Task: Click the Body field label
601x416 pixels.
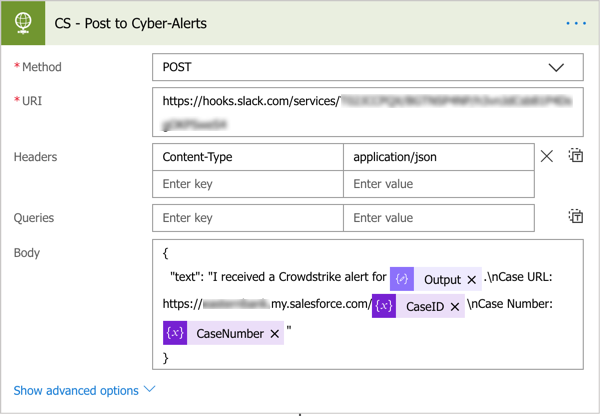Action: (27, 253)
